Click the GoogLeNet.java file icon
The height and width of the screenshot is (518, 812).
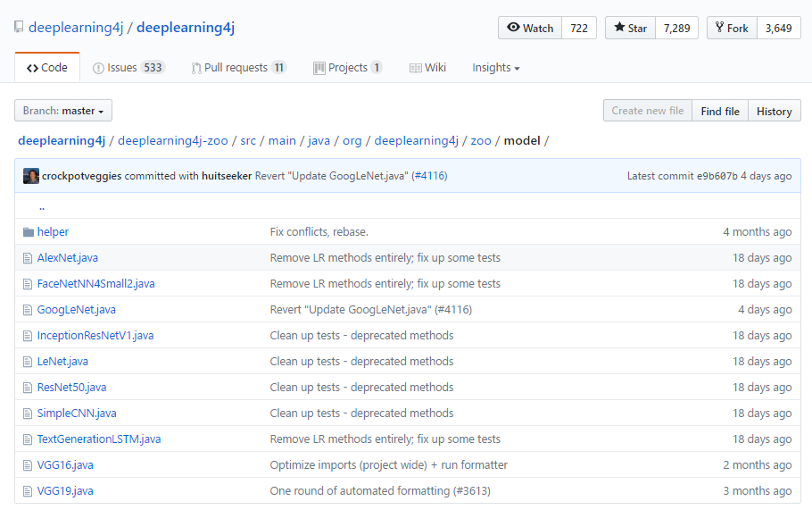click(28, 310)
